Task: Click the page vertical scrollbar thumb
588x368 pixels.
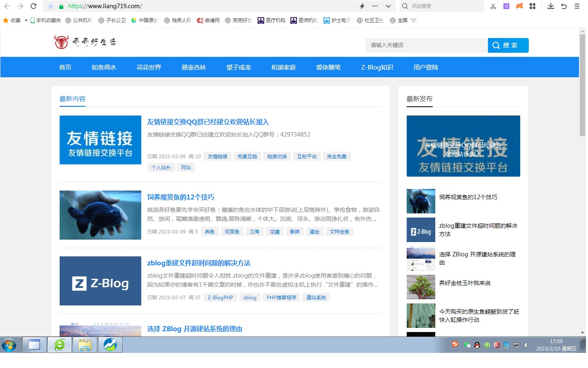Action: [582, 85]
